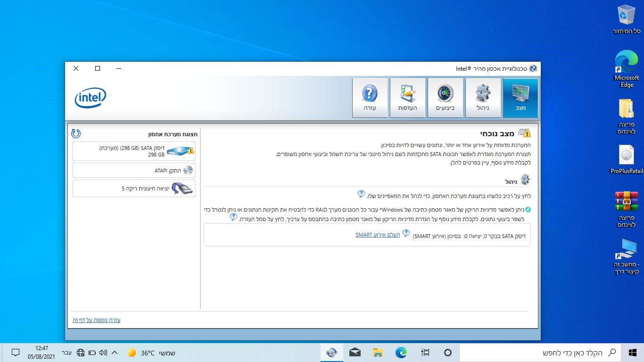Open עזרה נוספת על דף זה link

(x=97, y=320)
